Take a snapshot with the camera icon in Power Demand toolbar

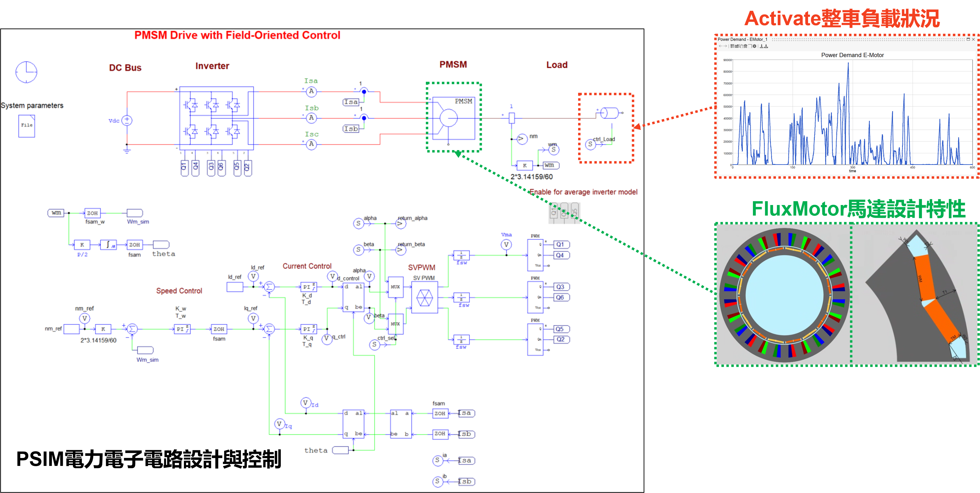click(737, 46)
